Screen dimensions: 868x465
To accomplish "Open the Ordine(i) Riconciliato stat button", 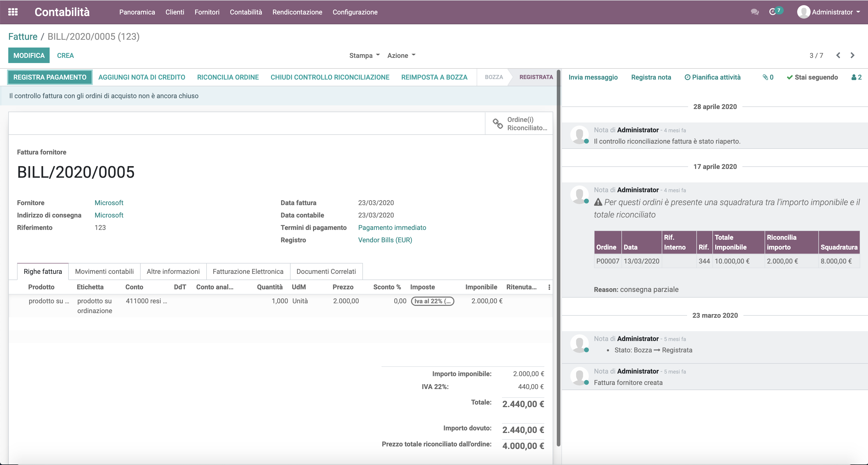I will point(519,123).
